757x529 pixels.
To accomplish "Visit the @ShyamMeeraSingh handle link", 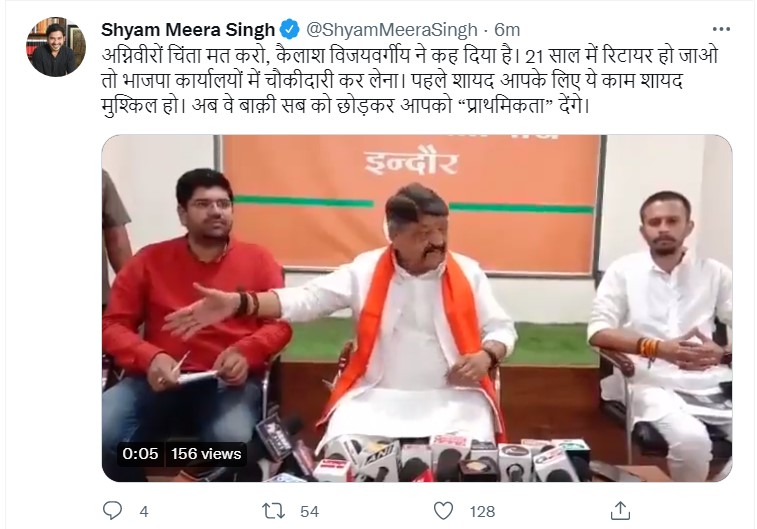I will 392,30.
